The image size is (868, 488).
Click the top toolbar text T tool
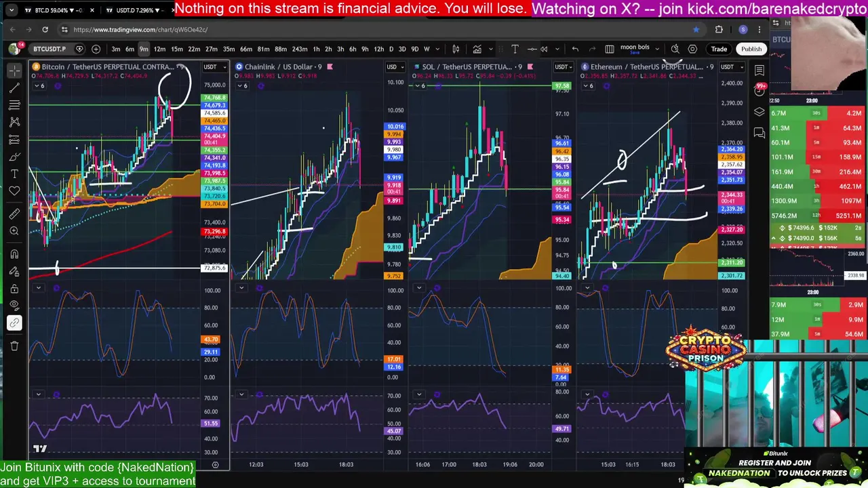tap(515, 49)
